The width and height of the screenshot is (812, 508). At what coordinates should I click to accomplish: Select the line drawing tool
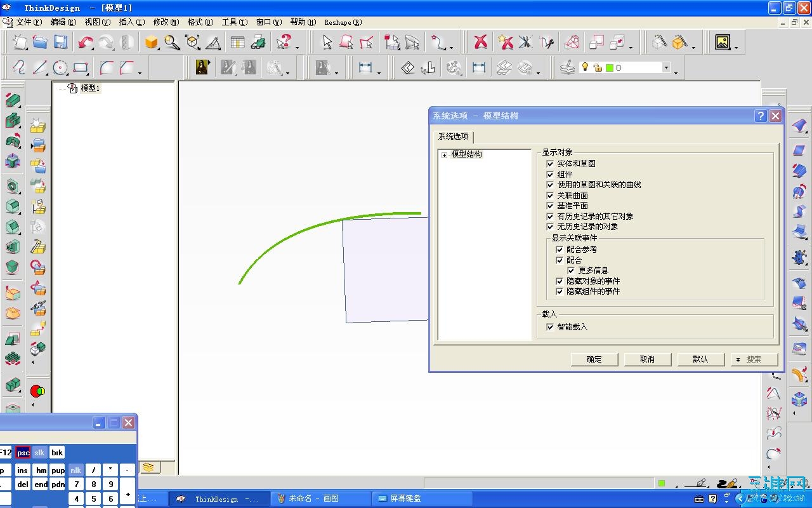pyautogui.click(x=39, y=67)
